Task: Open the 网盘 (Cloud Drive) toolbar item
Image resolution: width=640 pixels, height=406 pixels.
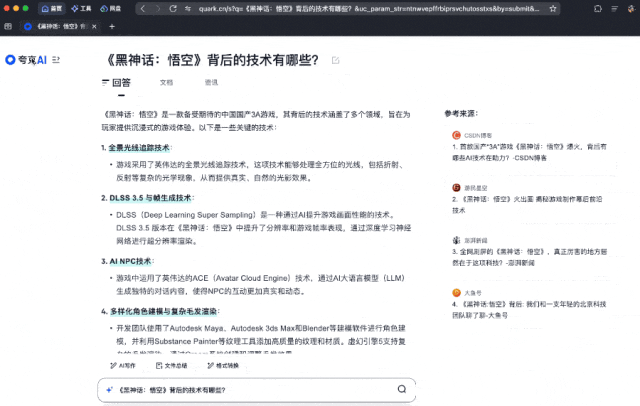Action: coord(111,8)
